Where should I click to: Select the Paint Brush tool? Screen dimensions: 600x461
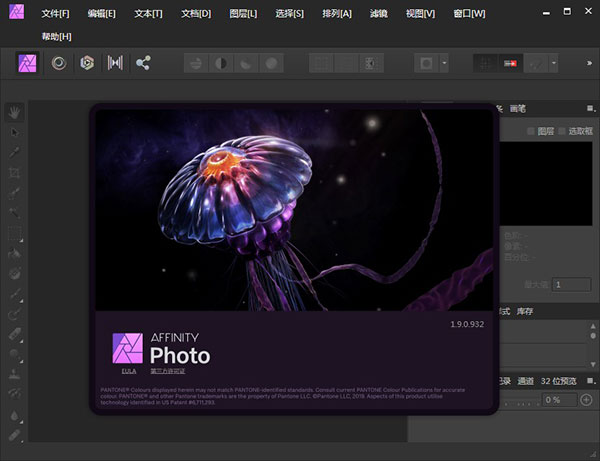coord(15,293)
